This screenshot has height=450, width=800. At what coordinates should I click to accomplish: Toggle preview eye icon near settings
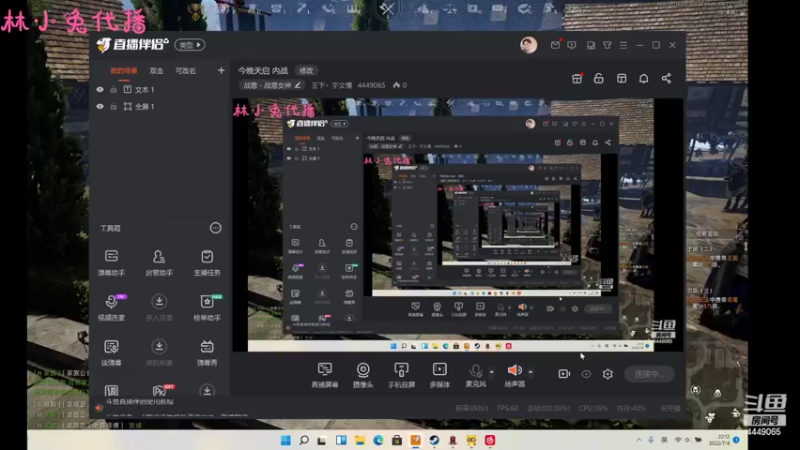586,374
